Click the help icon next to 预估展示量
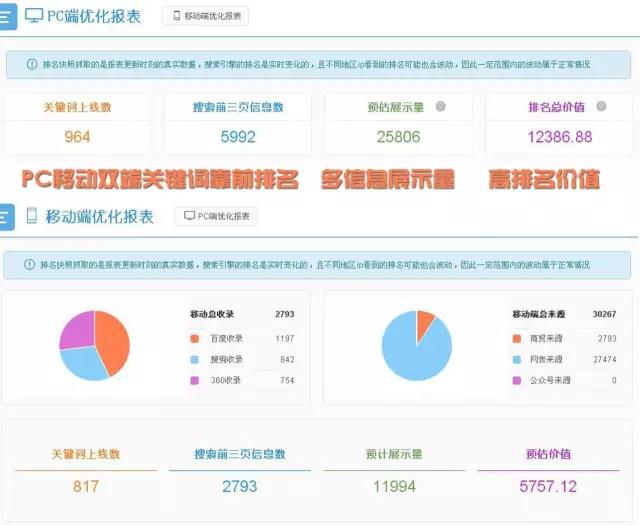This screenshot has width=640, height=525. point(440,106)
